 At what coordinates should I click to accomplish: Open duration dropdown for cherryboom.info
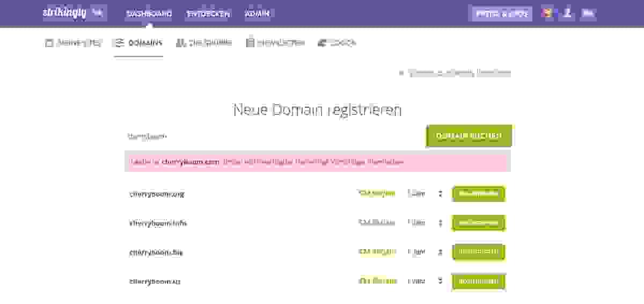pyautogui.click(x=425, y=223)
